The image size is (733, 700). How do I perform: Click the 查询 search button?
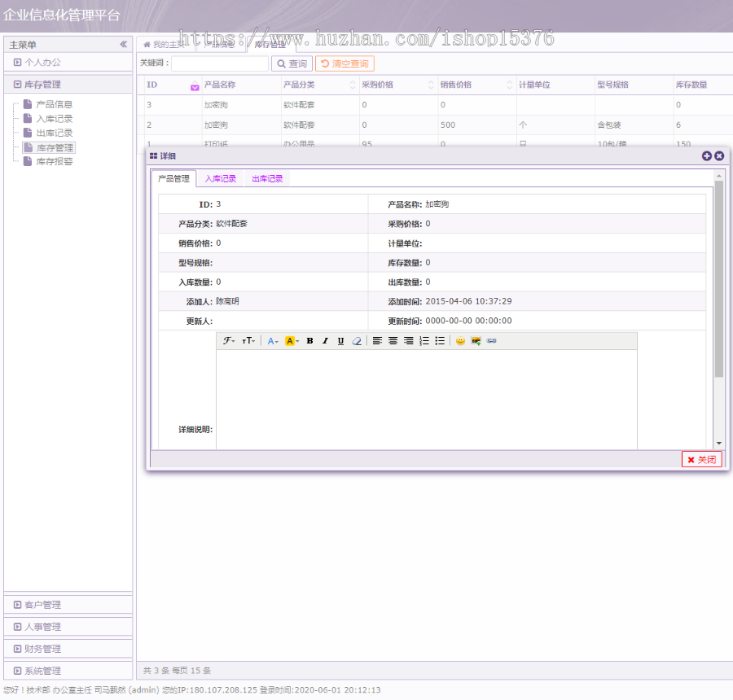click(292, 63)
